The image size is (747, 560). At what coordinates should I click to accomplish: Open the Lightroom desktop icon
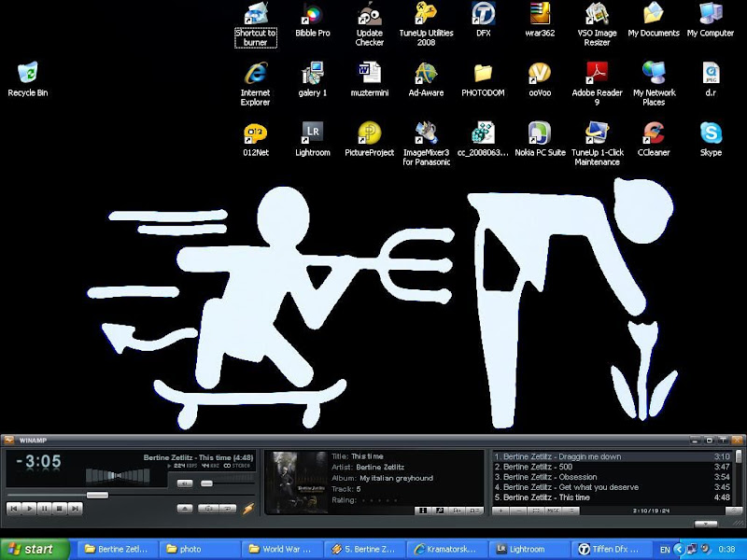point(312,133)
